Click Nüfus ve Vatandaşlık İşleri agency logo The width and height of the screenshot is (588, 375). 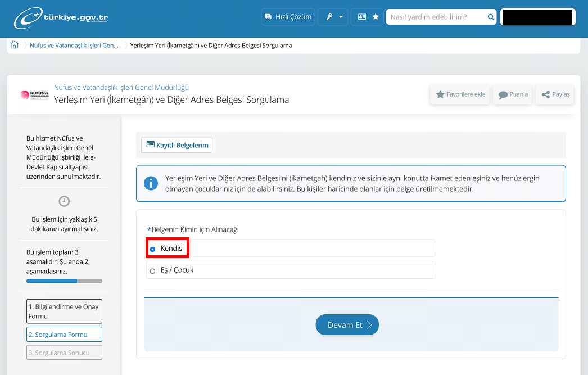34,94
